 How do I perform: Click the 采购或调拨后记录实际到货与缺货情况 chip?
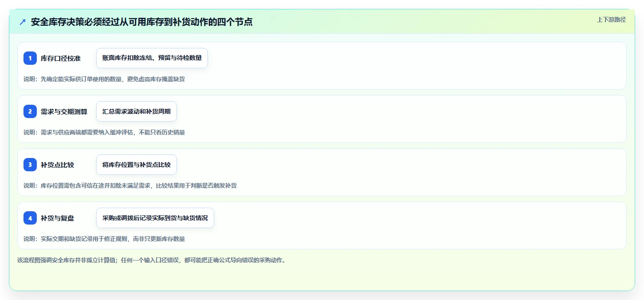coord(155,218)
